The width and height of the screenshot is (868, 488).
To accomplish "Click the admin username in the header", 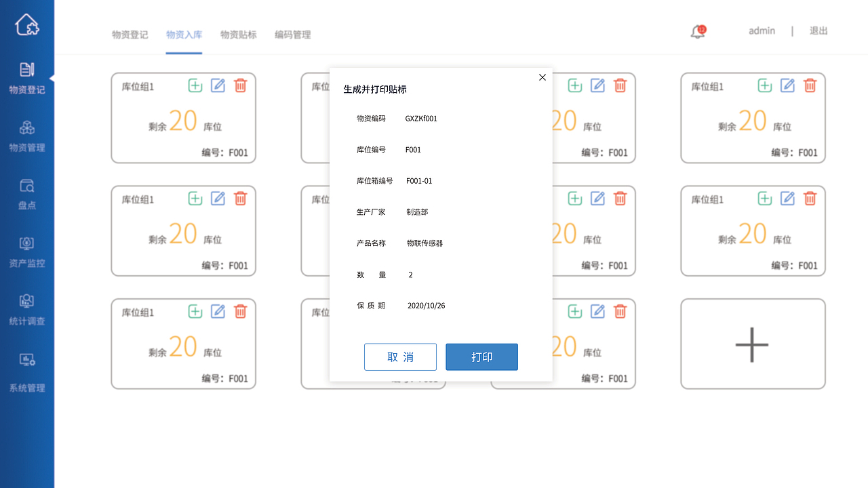I will 762,30.
